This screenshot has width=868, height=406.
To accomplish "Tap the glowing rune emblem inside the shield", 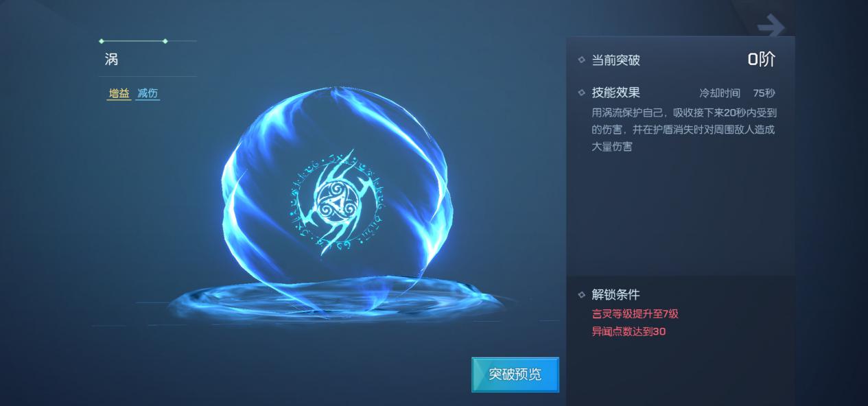I will 336,202.
